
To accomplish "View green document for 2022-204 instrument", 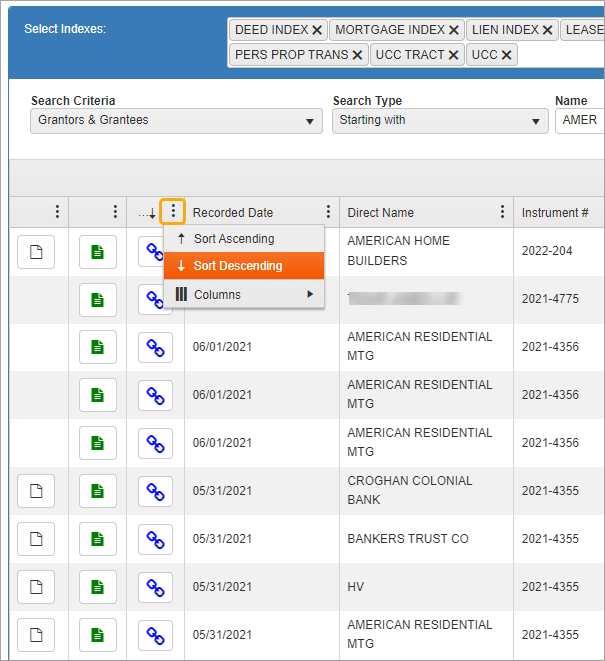I will point(97,252).
